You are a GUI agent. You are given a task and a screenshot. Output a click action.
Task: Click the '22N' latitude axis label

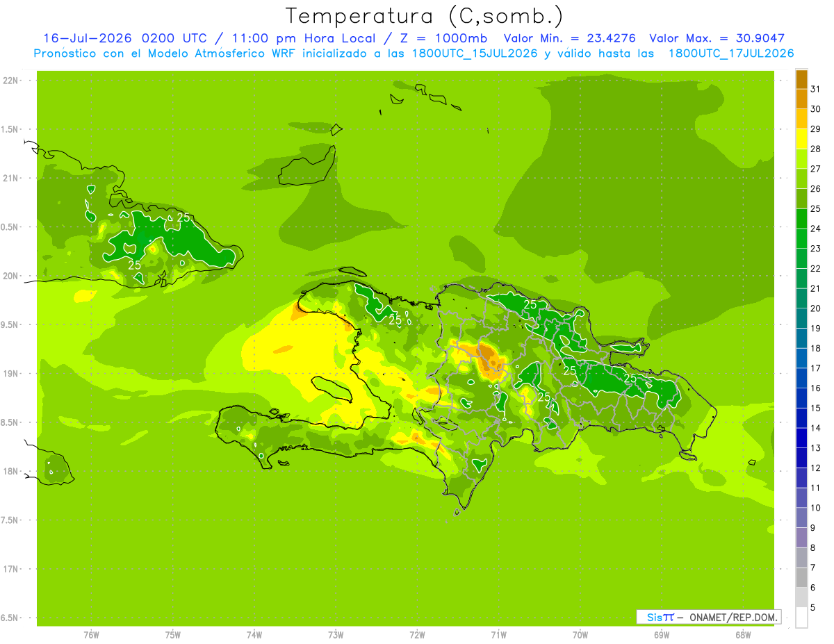[x=10, y=81]
